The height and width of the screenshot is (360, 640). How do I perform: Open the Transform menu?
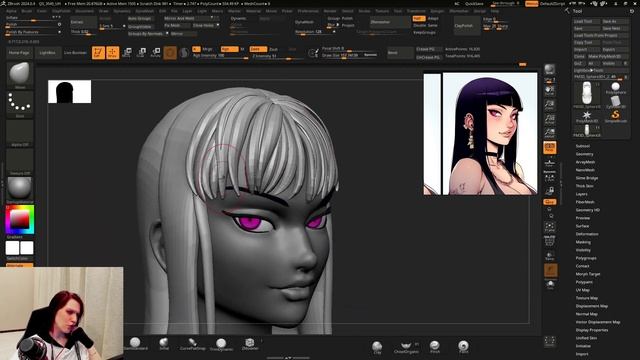coord(416,11)
